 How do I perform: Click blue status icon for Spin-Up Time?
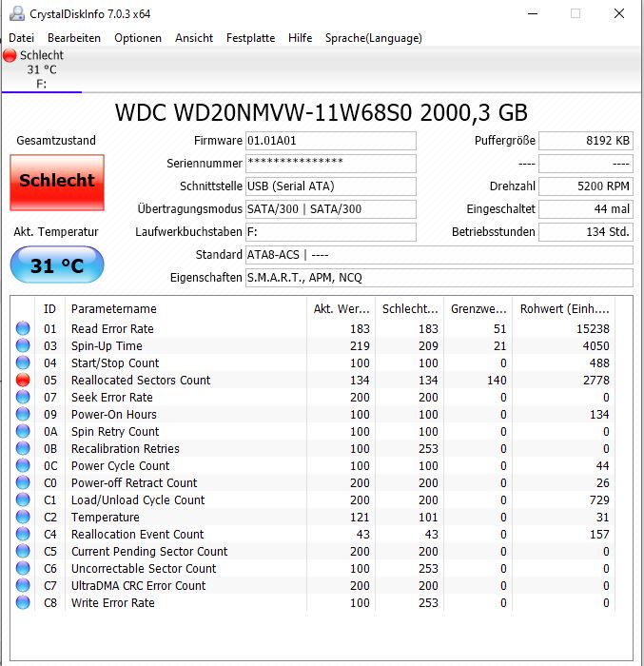(x=23, y=345)
